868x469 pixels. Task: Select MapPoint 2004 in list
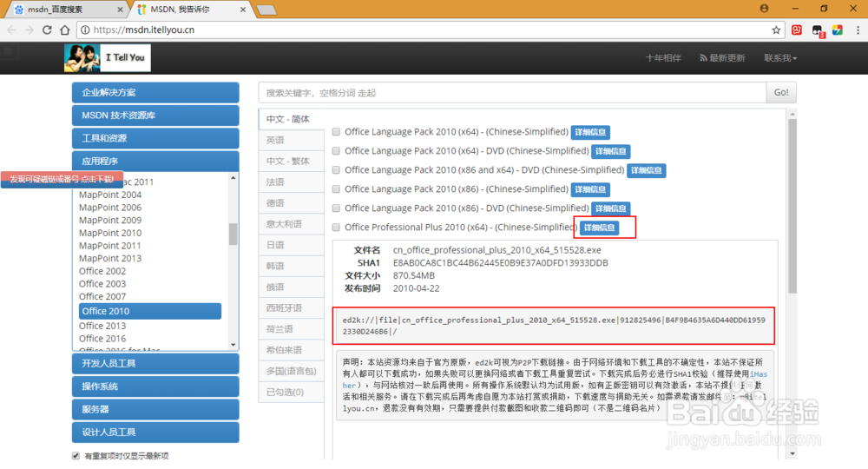tap(110, 195)
